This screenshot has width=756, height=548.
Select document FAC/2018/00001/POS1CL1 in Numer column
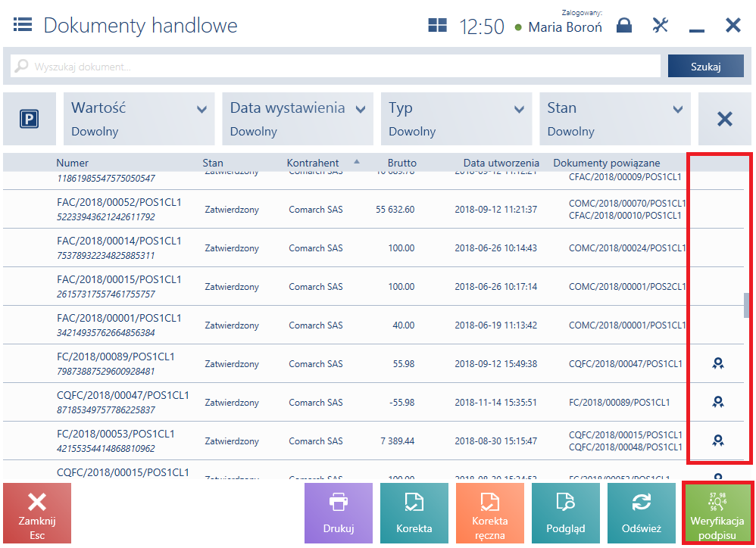pyautogui.click(x=119, y=318)
